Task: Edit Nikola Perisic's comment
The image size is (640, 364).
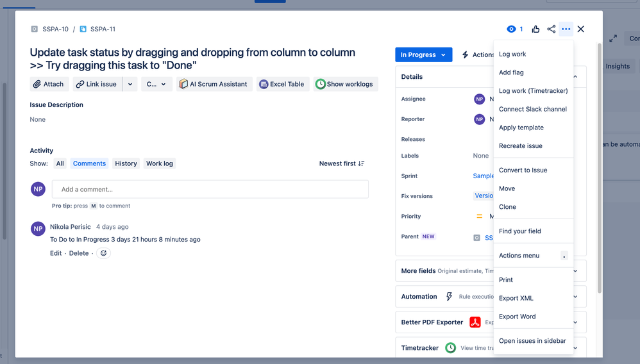Action: (56, 253)
